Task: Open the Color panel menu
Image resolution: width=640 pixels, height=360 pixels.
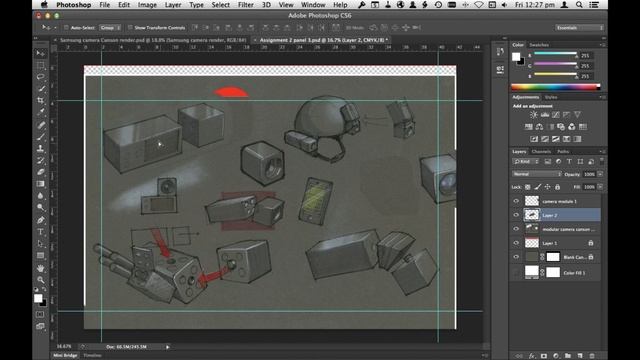Action: tap(602, 45)
